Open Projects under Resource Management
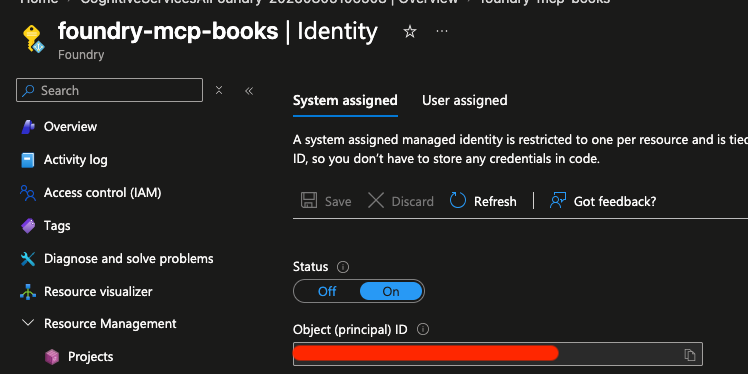Image resolution: width=748 pixels, height=374 pixels. tap(91, 357)
